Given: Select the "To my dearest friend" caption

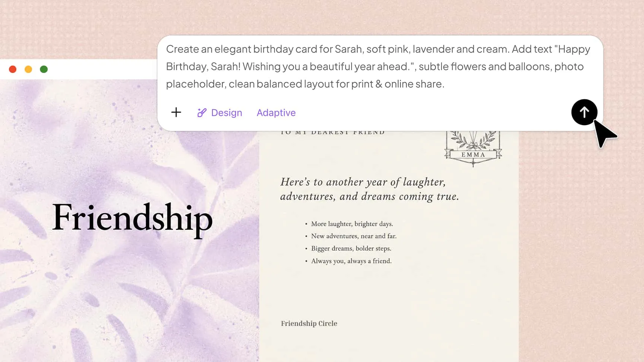Looking at the screenshot, I should coord(332,133).
